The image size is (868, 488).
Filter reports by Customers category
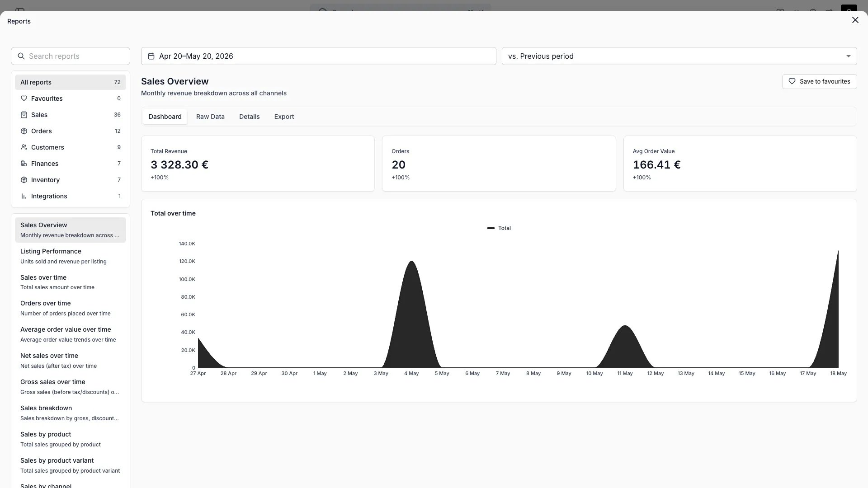tap(71, 147)
